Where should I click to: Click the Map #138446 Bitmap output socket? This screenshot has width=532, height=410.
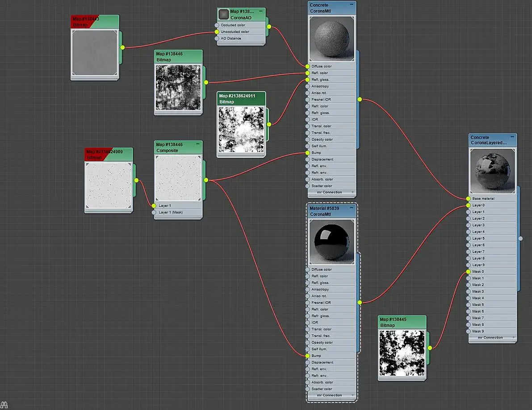click(206, 83)
